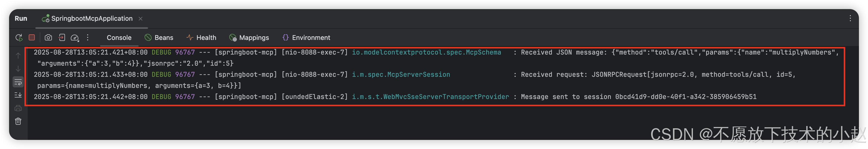Viewport: 868px width, 149px height.
Task: Toggle soft-wrap in the console sidebar
Action: 18,82
